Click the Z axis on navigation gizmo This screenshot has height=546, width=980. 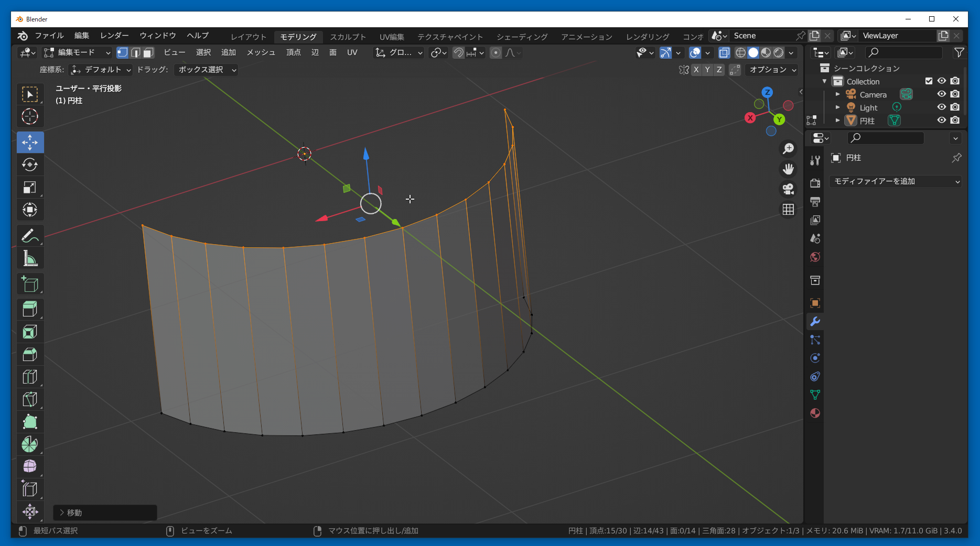767,93
